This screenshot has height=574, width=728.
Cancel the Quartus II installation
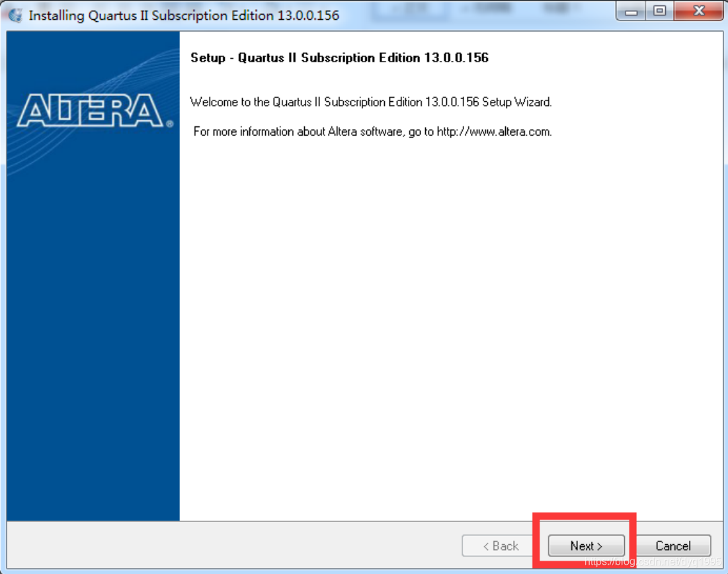click(x=673, y=545)
